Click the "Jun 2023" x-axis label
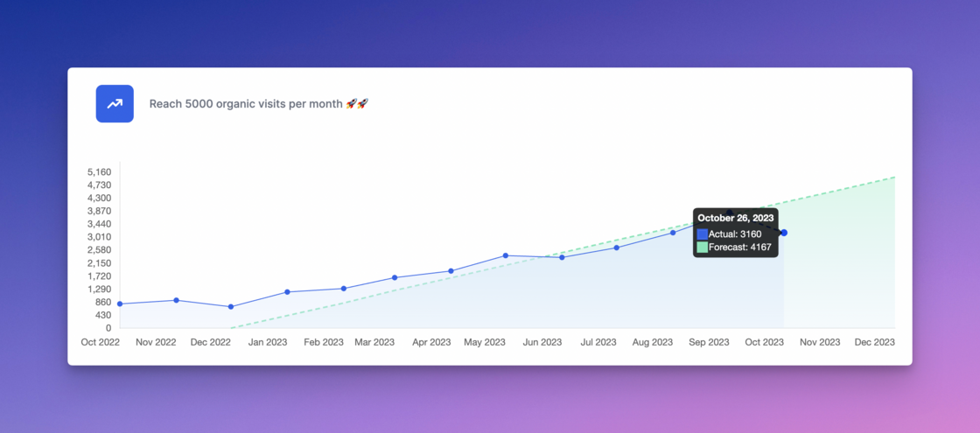Image resolution: width=980 pixels, height=433 pixels. click(x=542, y=342)
